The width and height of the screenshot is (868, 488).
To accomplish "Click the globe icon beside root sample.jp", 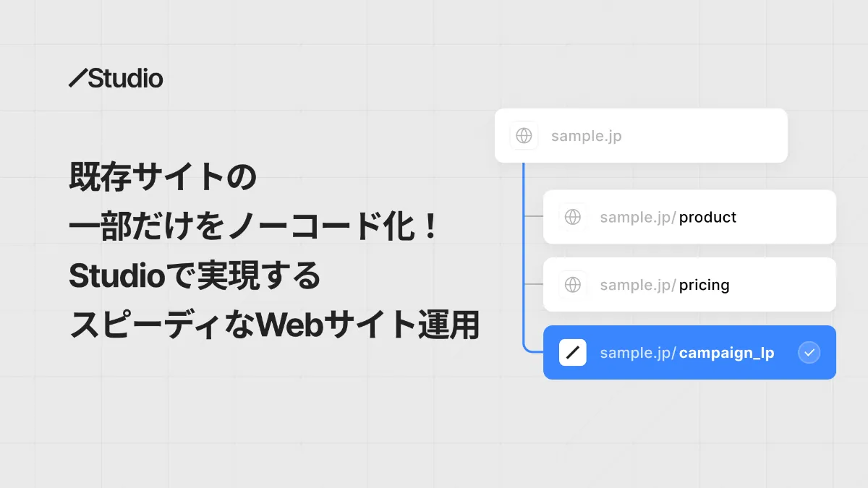I will (524, 136).
